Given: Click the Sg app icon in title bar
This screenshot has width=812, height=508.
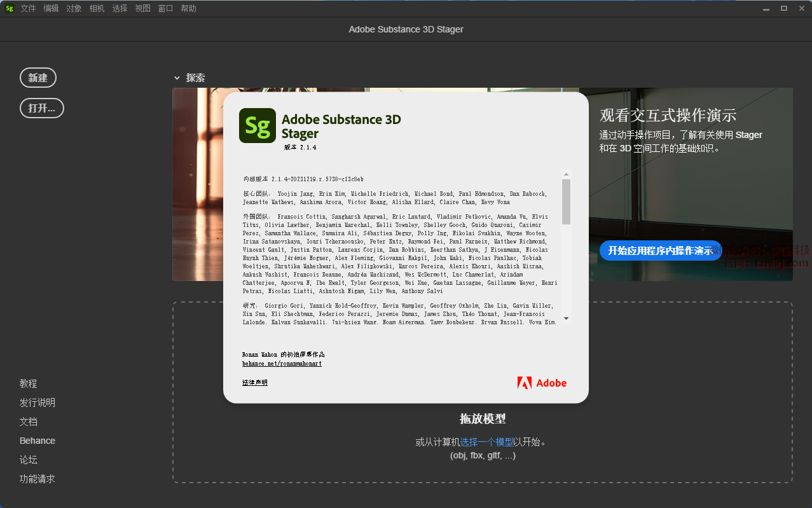Looking at the screenshot, I should click(x=9, y=8).
